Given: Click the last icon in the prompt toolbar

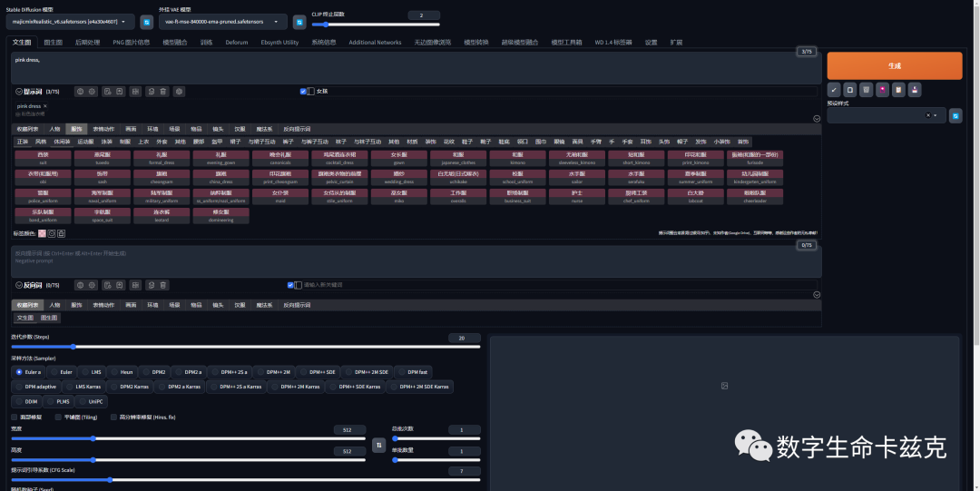Looking at the screenshot, I should point(180,92).
